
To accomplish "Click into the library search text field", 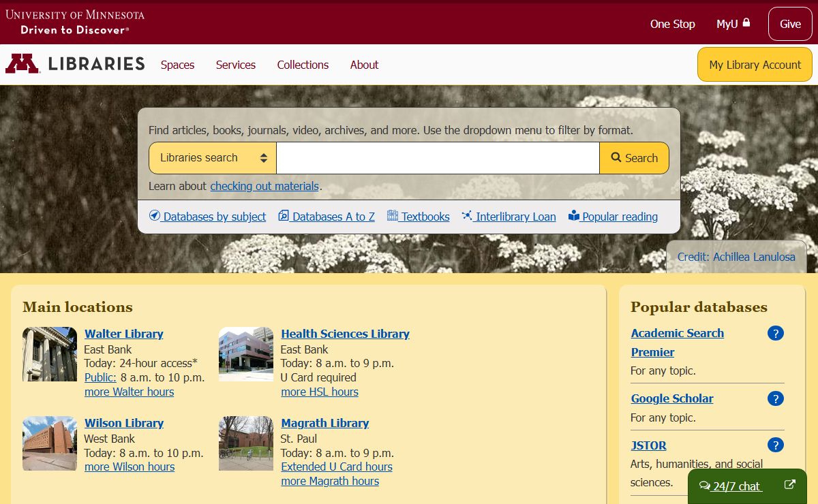I will (x=438, y=158).
